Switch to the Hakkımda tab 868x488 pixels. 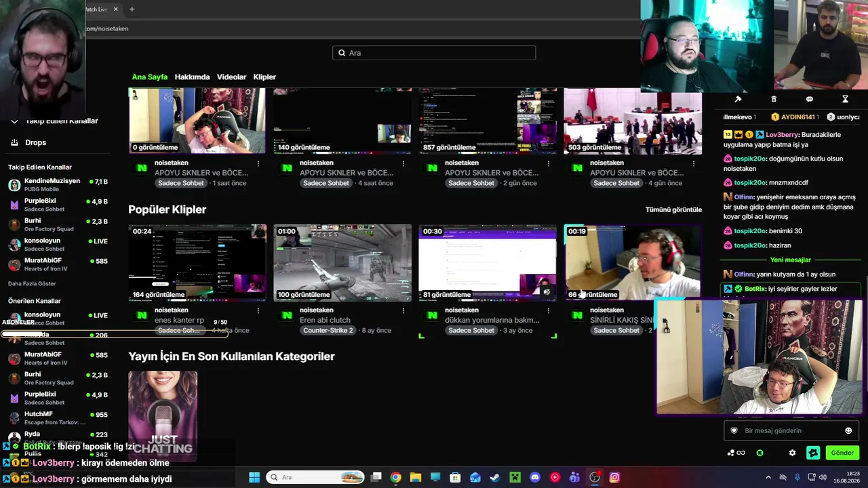point(193,77)
